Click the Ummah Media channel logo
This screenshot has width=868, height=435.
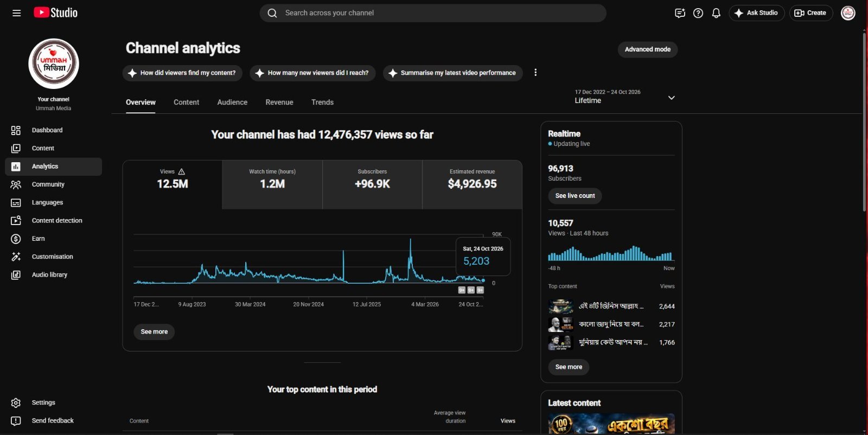[x=54, y=63]
